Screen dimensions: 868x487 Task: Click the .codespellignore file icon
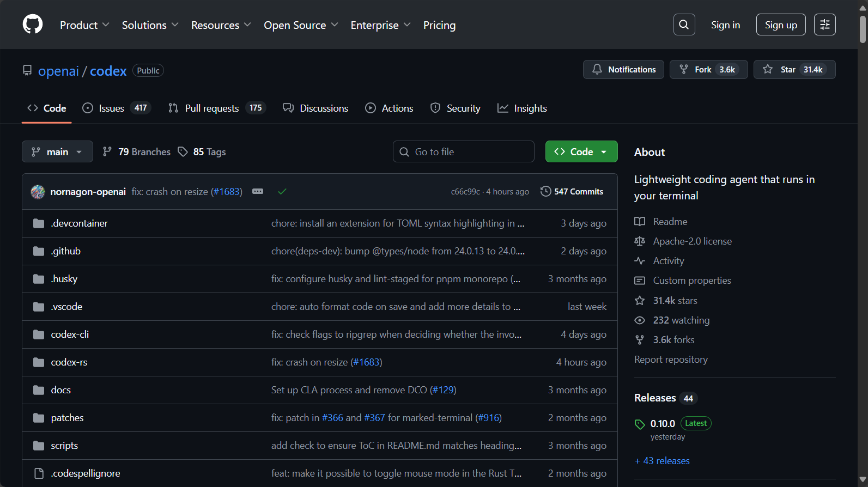click(x=39, y=473)
